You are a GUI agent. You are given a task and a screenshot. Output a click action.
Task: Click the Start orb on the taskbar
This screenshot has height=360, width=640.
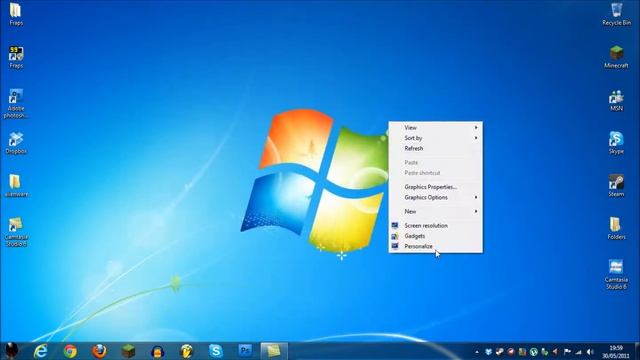[x=11, y=351]
